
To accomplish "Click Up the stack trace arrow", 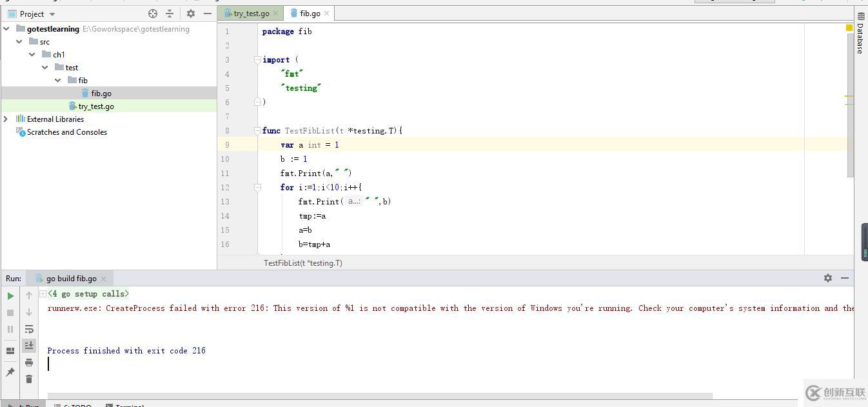I will 29,295.
